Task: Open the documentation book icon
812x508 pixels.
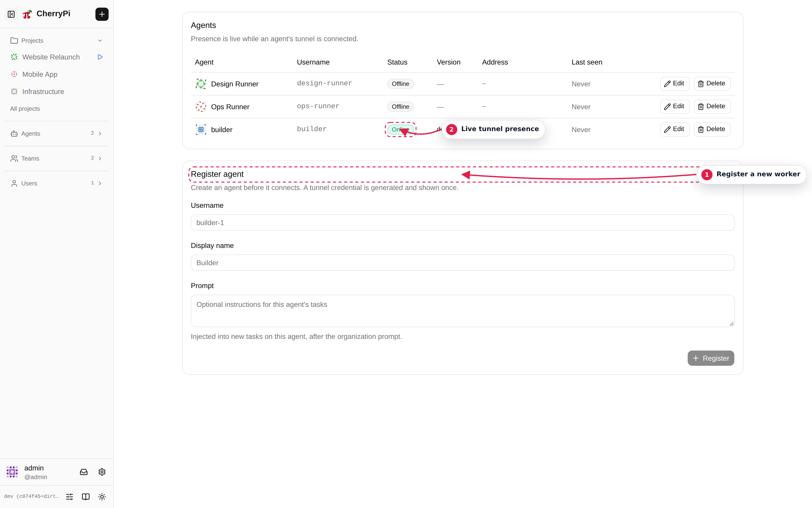Action: click(86, 497)
